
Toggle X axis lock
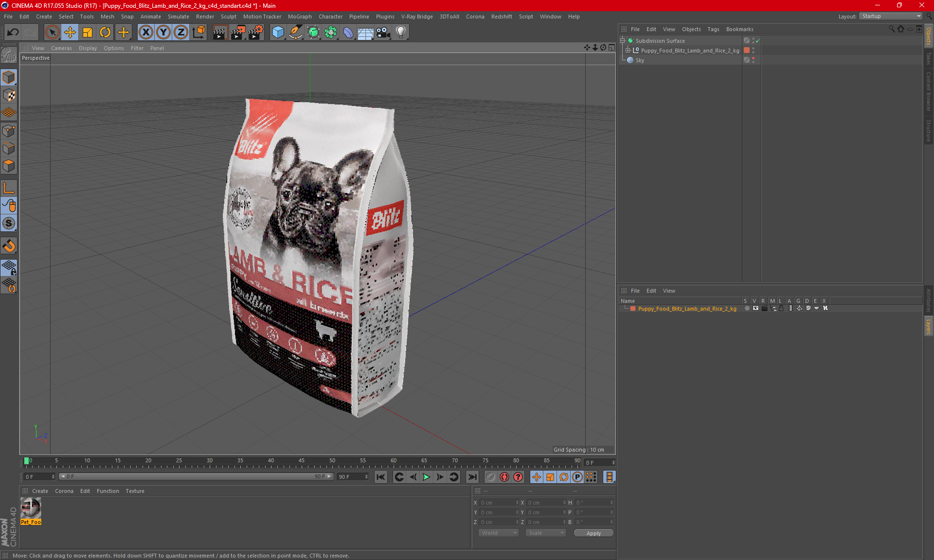pyautogui.click(x=145, y=33)
